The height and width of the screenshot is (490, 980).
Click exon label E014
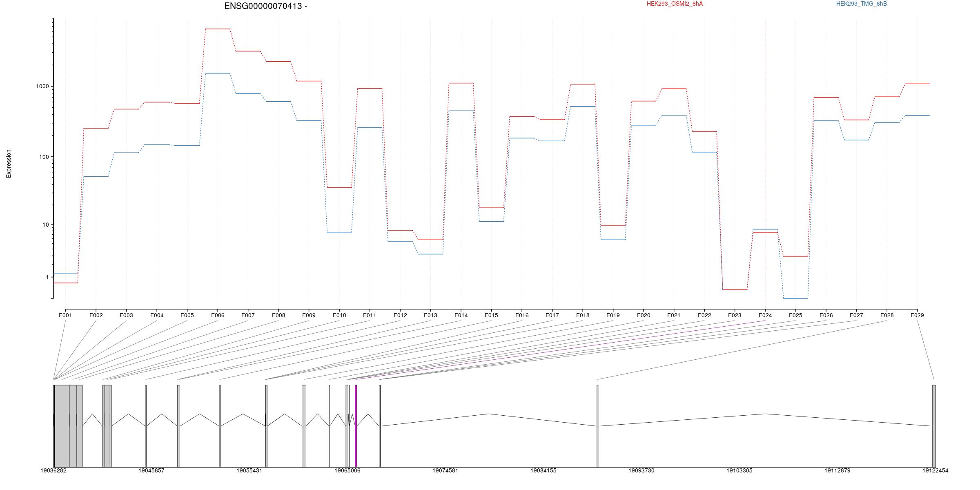(x=461, y=315)
